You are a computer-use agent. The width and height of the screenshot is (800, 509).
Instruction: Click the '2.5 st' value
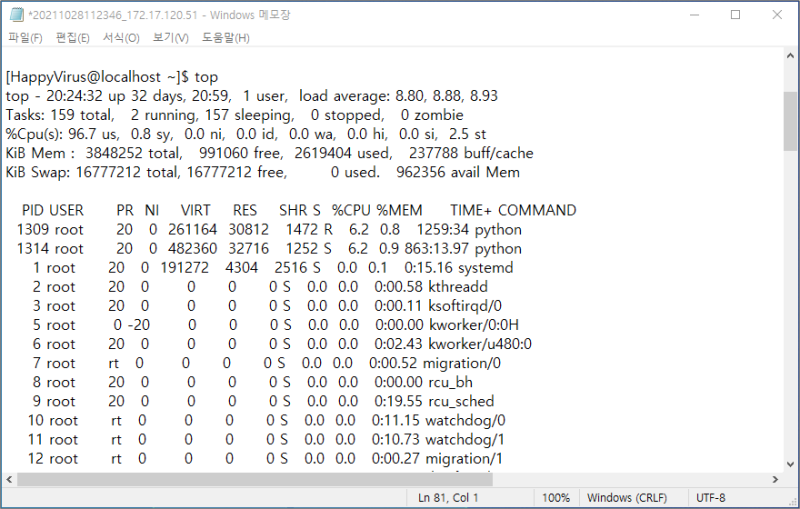[467, 134]
